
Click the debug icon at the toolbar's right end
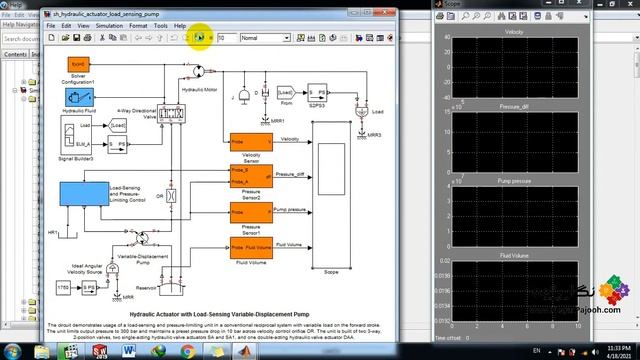(390, 38)
